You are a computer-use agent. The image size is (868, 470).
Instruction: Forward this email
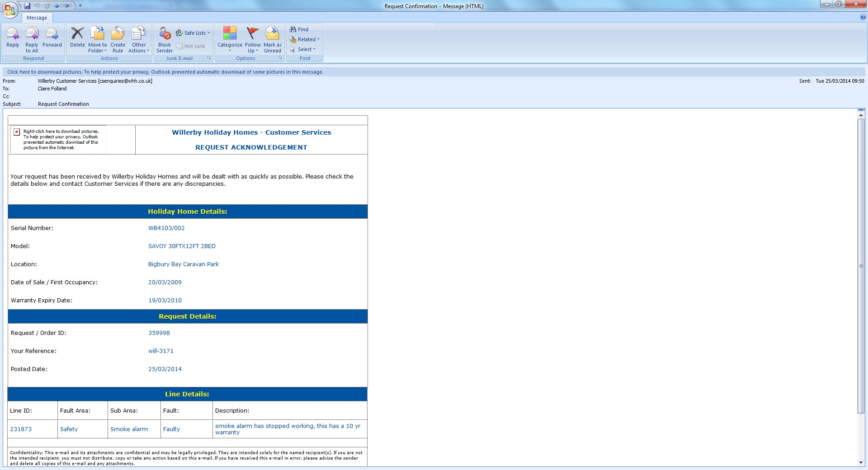52,38
